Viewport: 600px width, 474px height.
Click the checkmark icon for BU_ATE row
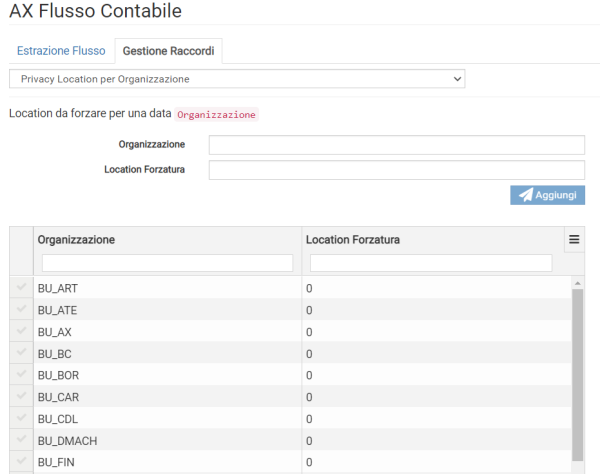tap(21, 310)
